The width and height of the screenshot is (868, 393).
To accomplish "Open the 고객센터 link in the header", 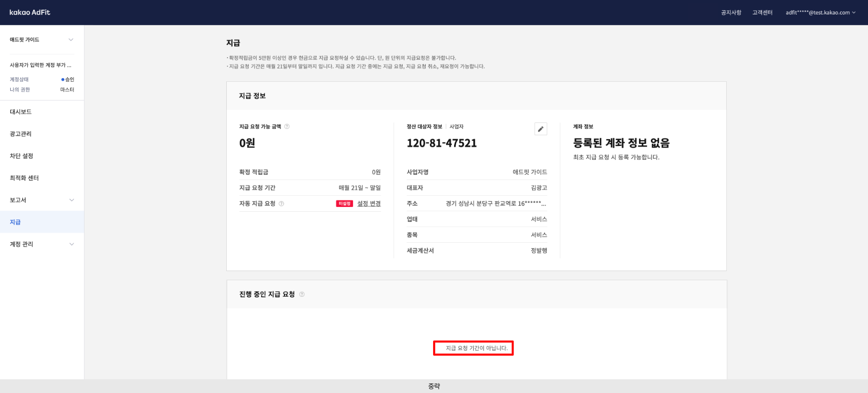I will click(x=762, y=12).
